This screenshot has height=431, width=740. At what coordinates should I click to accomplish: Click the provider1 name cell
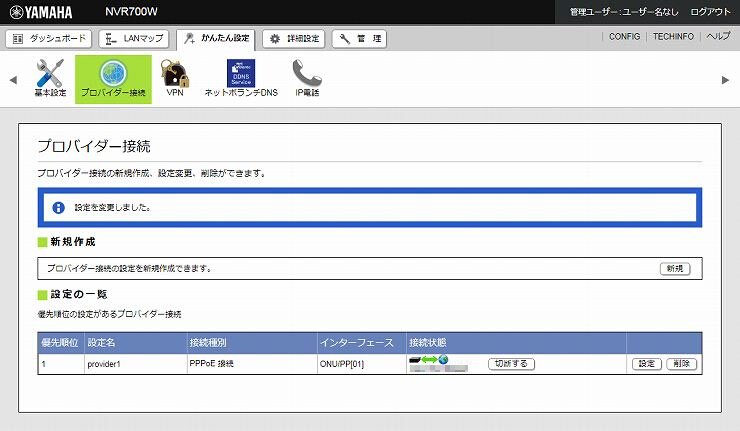135,364
